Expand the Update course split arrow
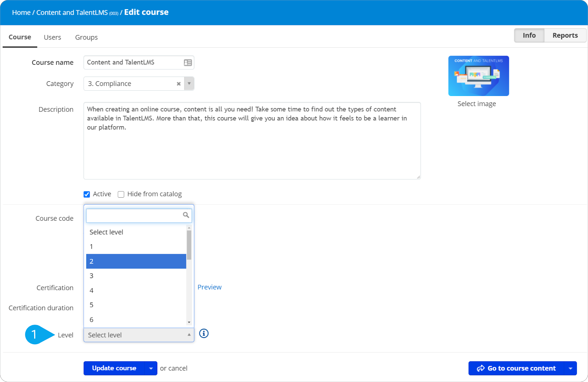 coord(151,368)
